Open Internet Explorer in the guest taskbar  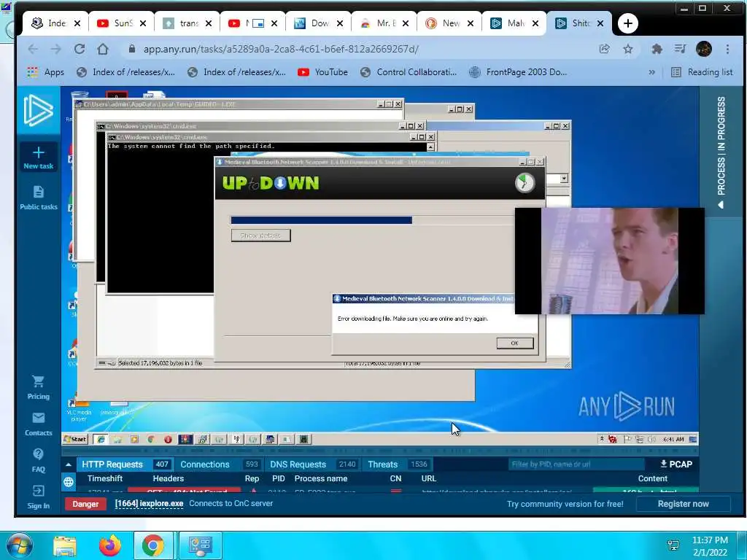[101, 440]
